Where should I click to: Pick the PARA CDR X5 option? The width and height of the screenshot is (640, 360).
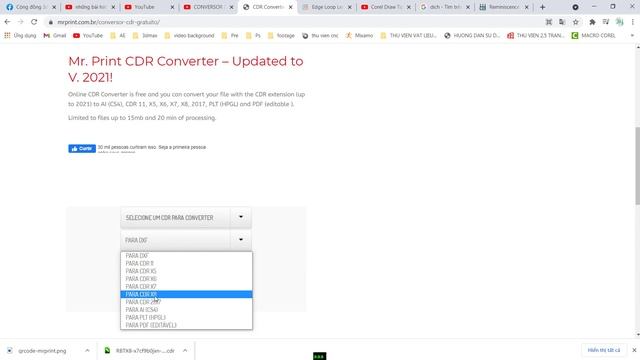187,271
